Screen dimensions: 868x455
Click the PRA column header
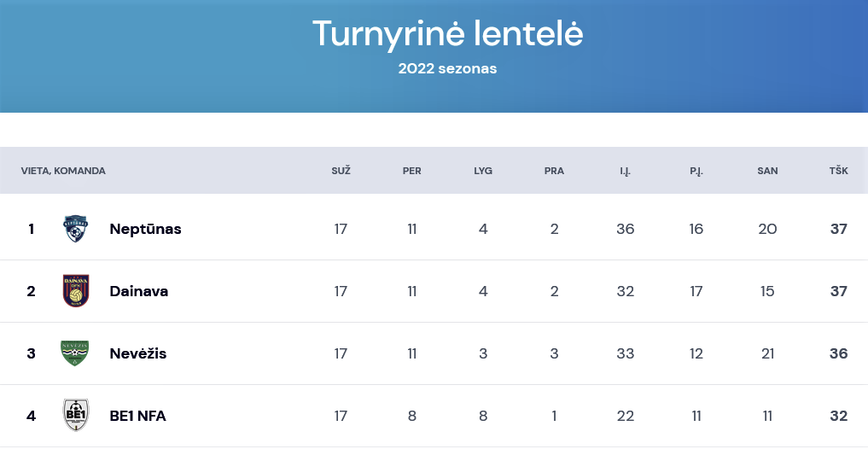[x=554, y=171]
